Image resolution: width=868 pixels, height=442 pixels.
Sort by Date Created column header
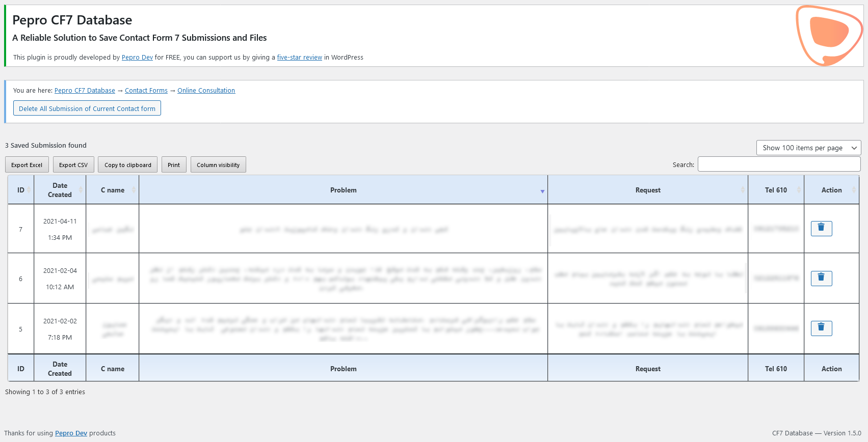tap(60, 190)
